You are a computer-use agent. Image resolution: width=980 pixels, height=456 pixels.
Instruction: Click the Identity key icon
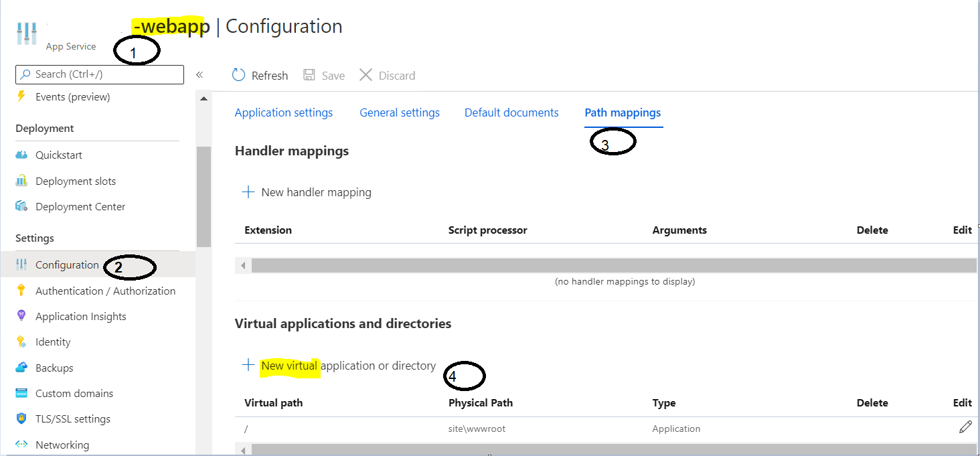point(21,341)
